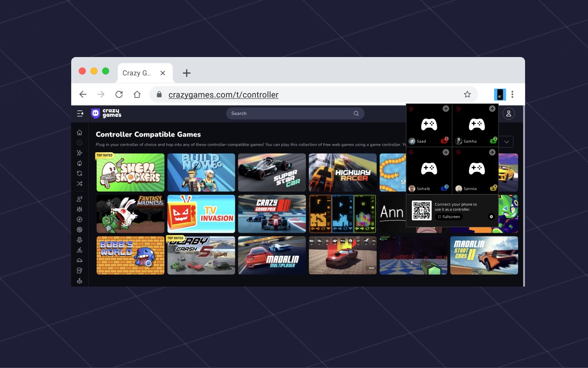588x368 pixels.
Task: Click Samha's green player 2 badge
Action: coord(493,141)
